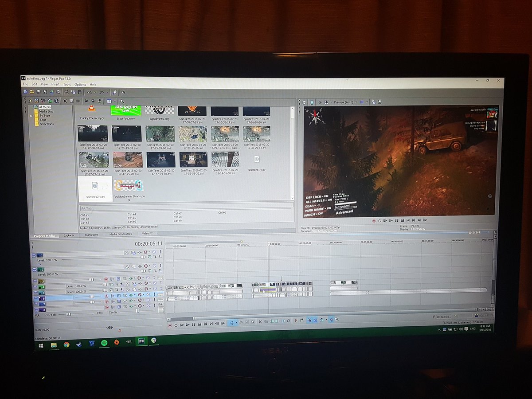Image resolution: width=532 pixels, height=399 pixels.
Task: Select the Normal Edit tool in timeline toolbar
Action: click(231, 323)
